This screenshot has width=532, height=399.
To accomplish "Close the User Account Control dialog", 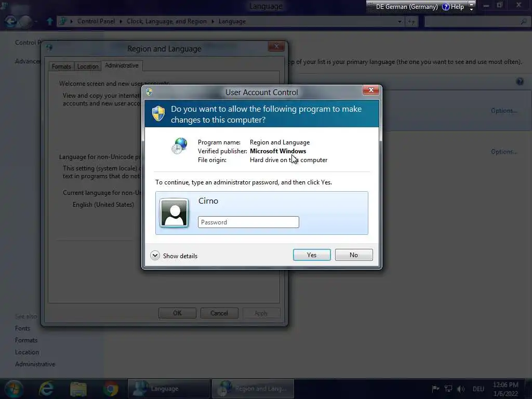I will tap(370, 90).
